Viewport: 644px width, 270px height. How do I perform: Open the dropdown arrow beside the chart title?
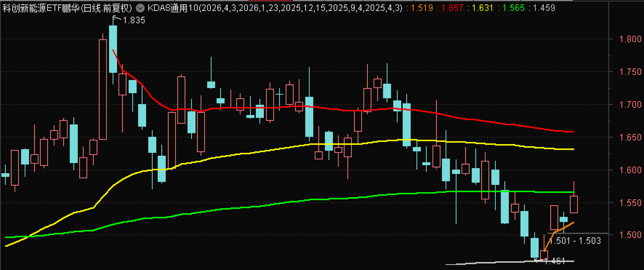(141, 8)
